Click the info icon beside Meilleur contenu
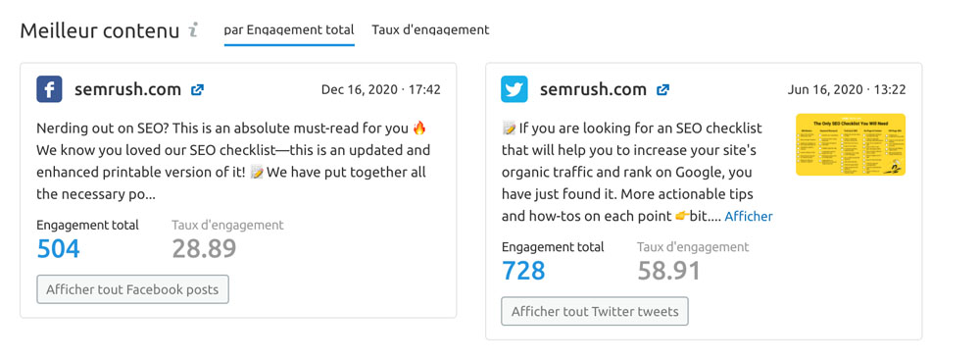The width and height of the screenshot is (980, 360). tap(194, 30)
